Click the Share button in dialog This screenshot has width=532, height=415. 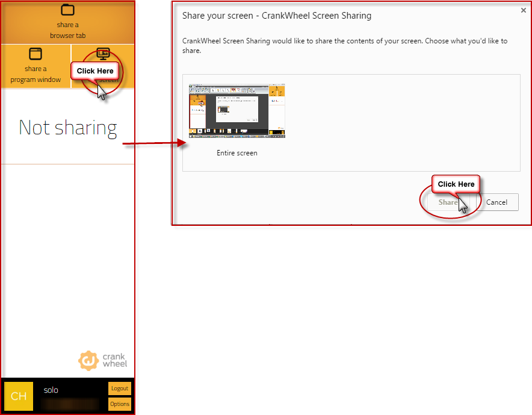point(448,202)
